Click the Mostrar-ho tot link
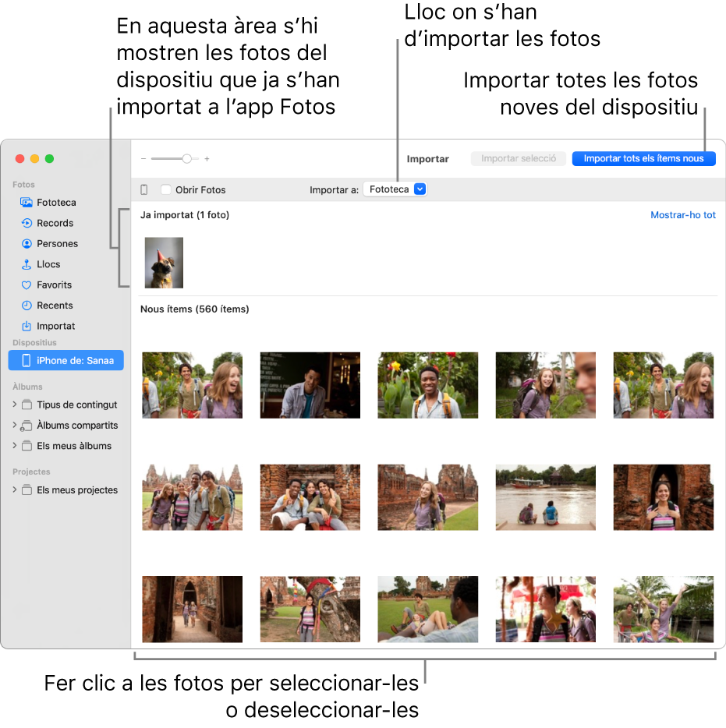This screenshot has width=726, height=728. 683,214
